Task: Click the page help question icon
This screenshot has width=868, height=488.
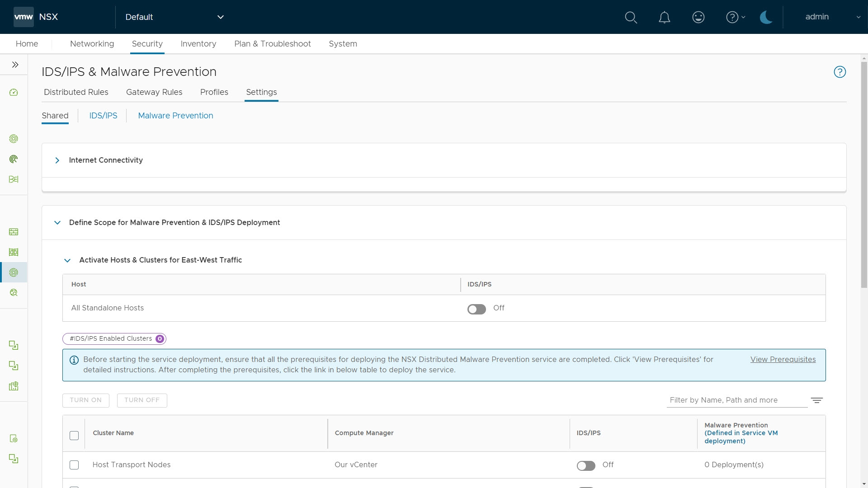Action: (840, 72)
